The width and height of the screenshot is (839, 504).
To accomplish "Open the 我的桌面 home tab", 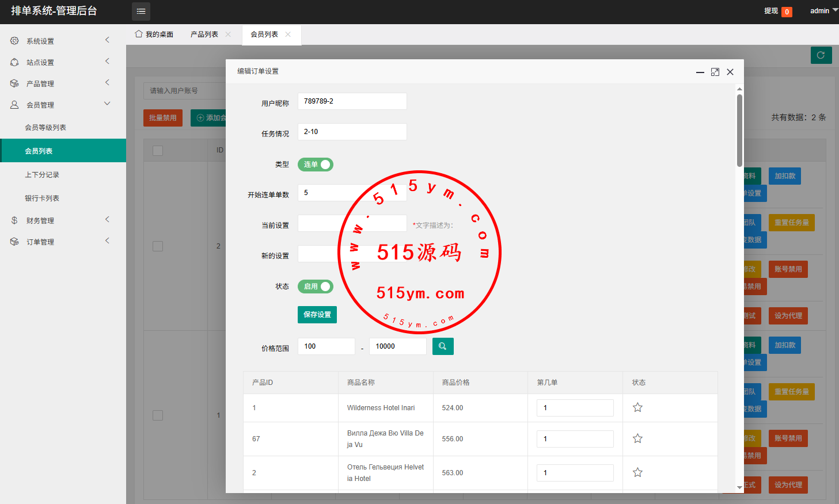I will pyautogui.click(x=154, y=35).
